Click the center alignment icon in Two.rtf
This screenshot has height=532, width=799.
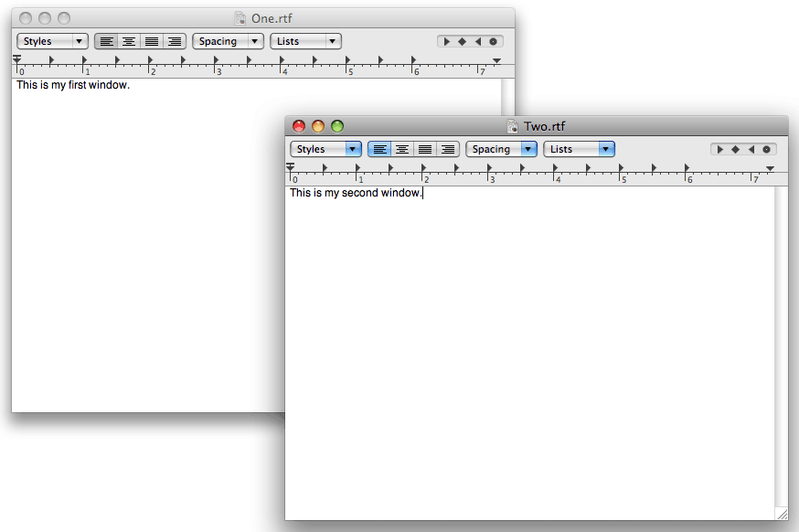point(402,149)
